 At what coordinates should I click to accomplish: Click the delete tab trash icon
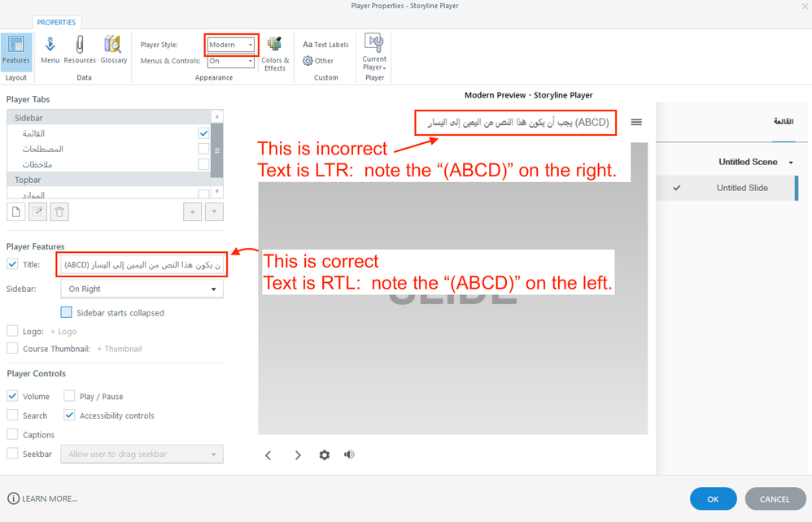[x=59, y=211]
